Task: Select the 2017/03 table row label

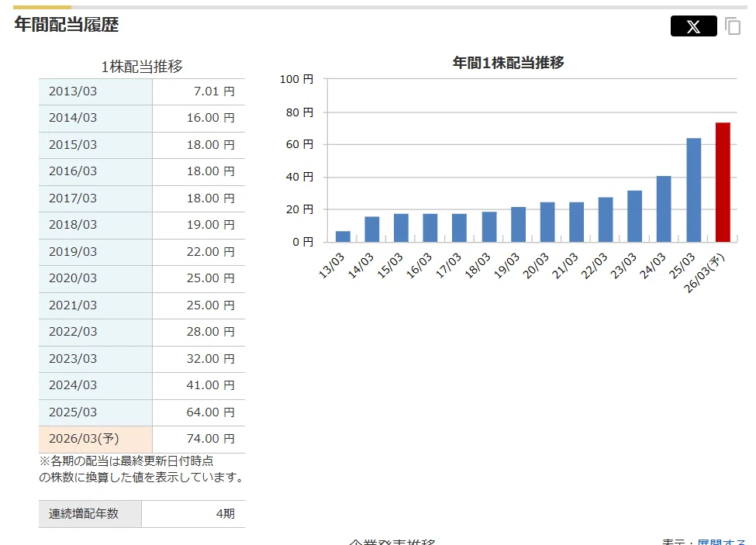Action: pyautogui.click(x=73, y=198)
